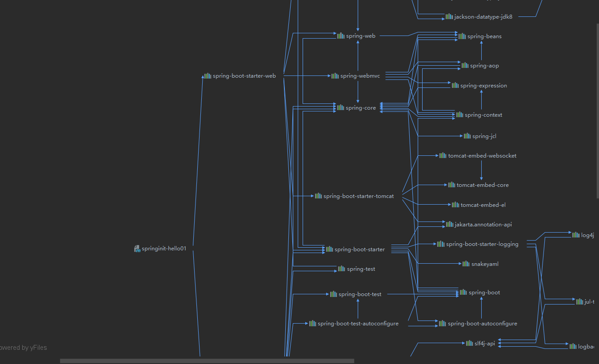Select the tomcat-embed-core node label

483,185
